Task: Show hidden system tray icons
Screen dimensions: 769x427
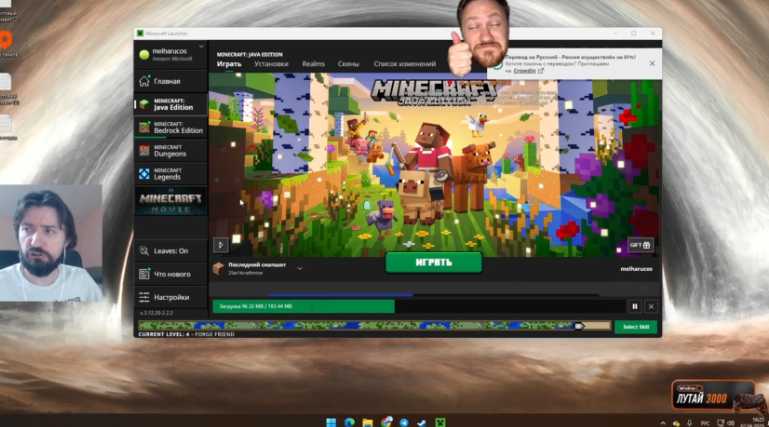Action: click(663, 423)
